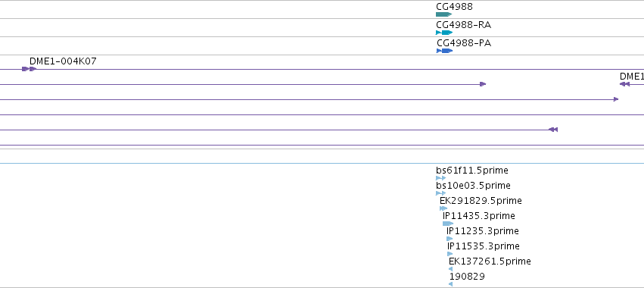Select the 190829 feature label
This screenshot has height=288, width=644.
[467, 276]
